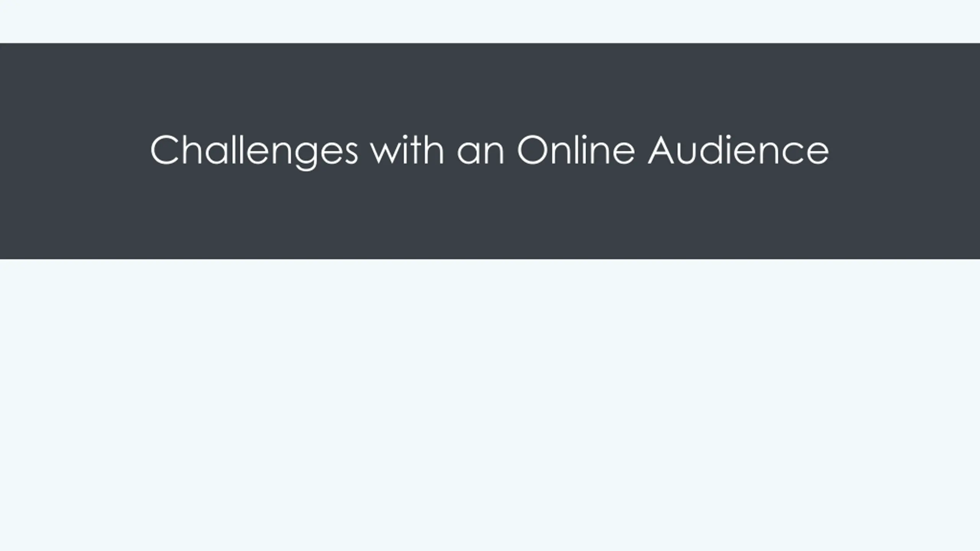This screenshot has width=980, height=551.
Task: Click the final "e" of "Audience"
Action: tap(817, 154)
